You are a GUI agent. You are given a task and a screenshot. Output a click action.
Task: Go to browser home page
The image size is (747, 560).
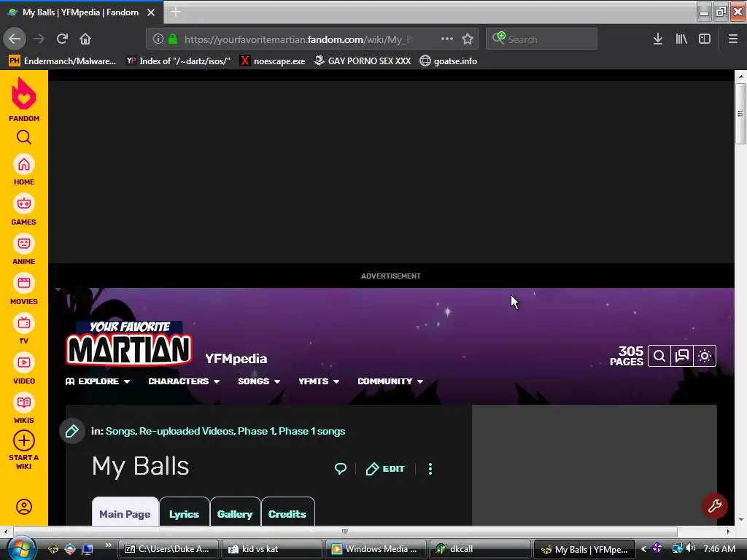point(85,39)
